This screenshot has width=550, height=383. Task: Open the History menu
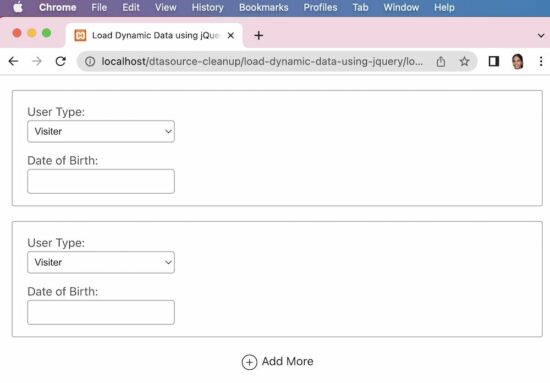[x=208, y=7]
